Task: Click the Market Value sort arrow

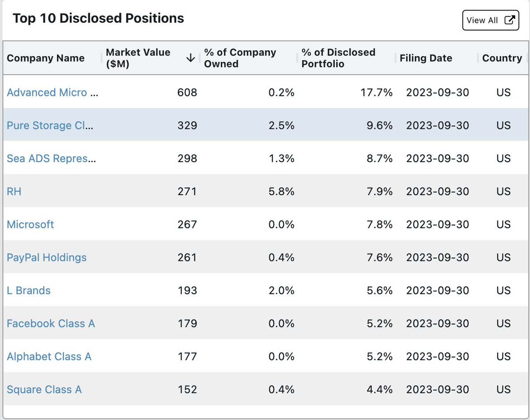Action: 191,58
